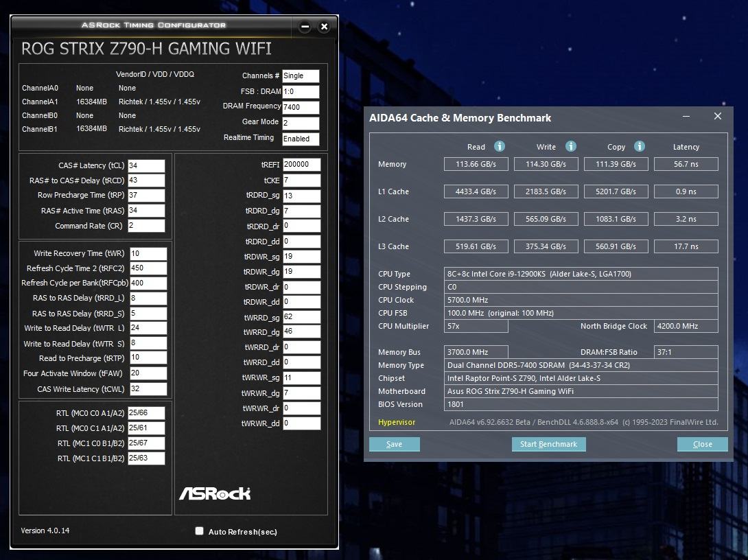Click the tWRWR_dg value field
The height and width of the screenshot is (560, 748).
point(301,393)
